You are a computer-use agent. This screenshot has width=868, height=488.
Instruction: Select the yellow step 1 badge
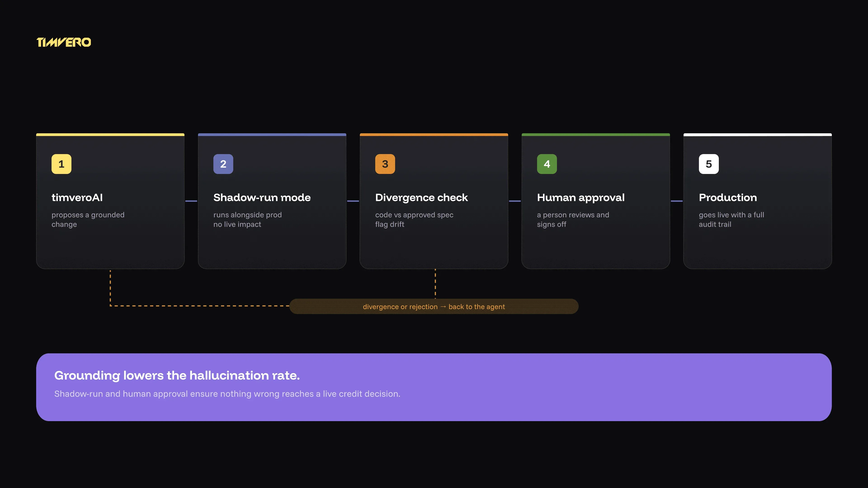point(61,164)
